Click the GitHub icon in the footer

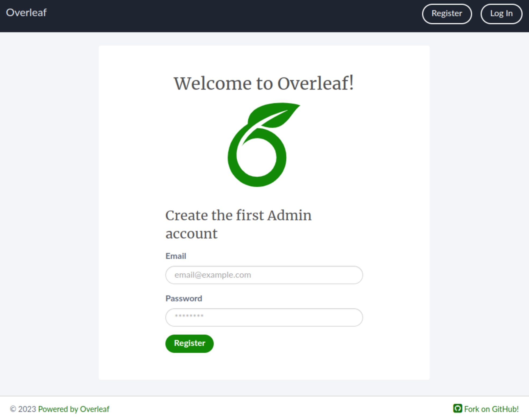(458, 408)
